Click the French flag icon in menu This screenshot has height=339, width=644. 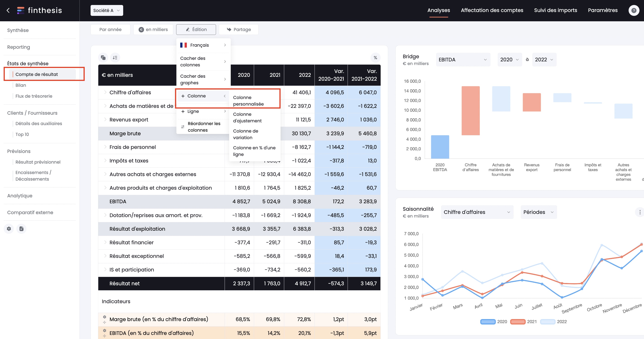click(183, 45)
